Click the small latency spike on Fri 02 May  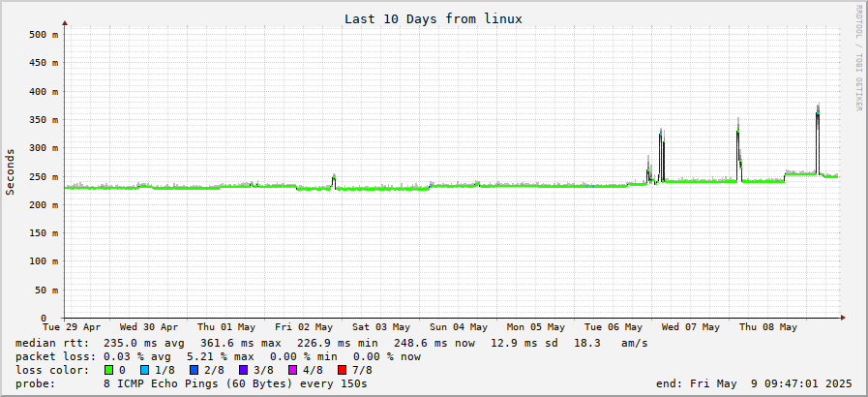point(334,182)
